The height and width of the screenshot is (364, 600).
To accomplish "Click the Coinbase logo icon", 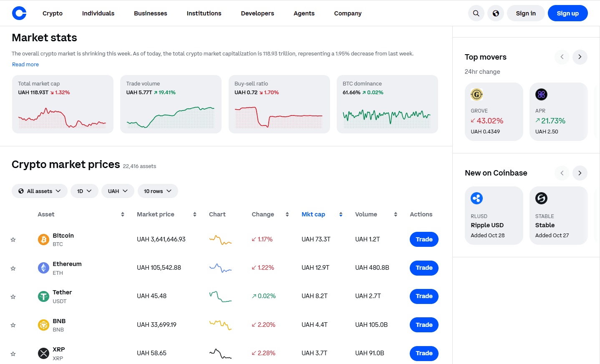I will pos(19,13).
